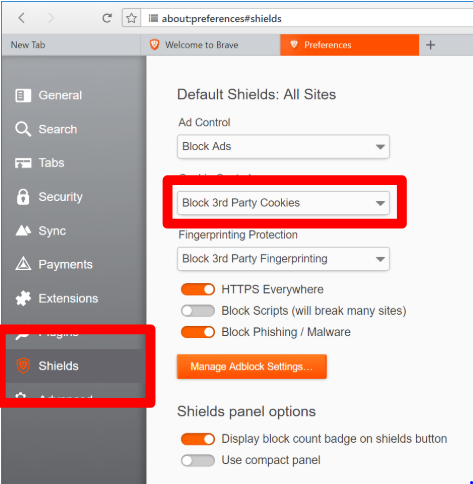Disable Block Phishing / Malware toggle
473x484 pixels.
(x=198, y=332)
